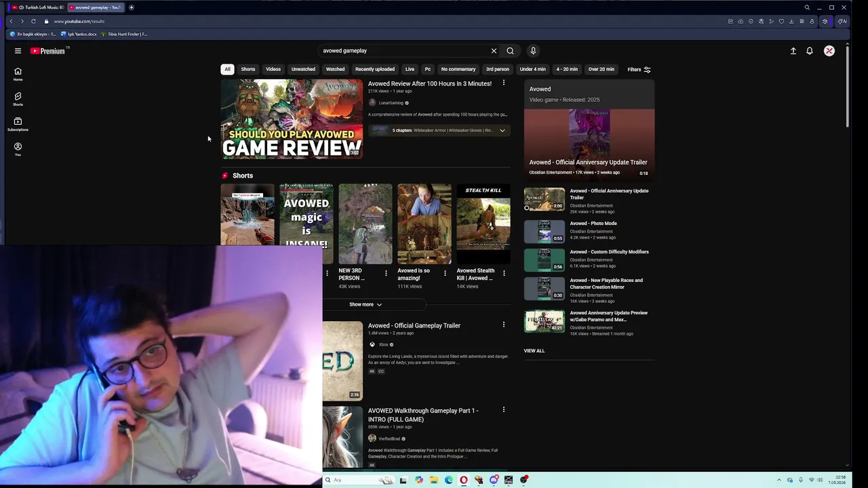Viewport: 868px width, 488px height.
Task: Open theRadBrad channel link
Action: tap(389, 439)
